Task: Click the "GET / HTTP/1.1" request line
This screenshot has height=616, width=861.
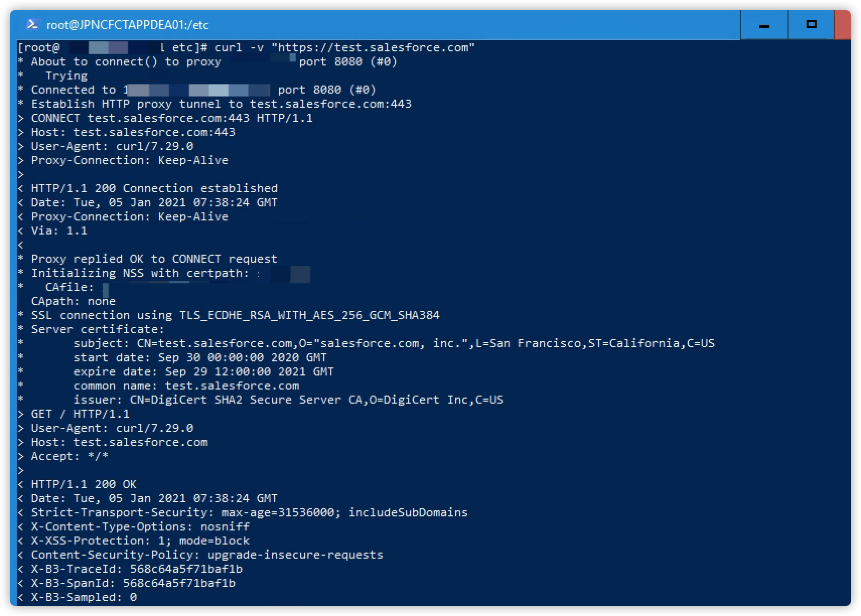Action: 80,414
